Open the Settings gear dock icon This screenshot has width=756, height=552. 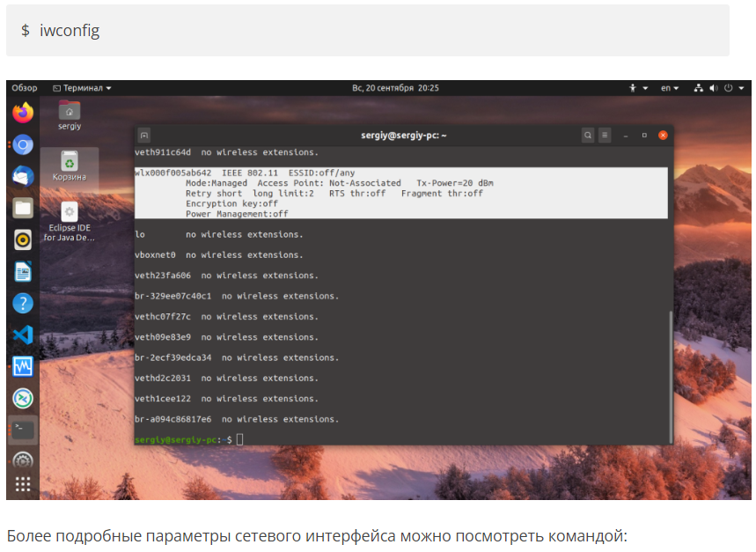[23, 460]
